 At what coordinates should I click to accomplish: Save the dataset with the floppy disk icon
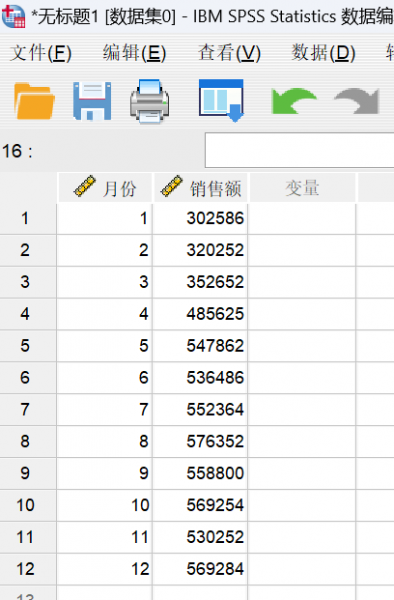(92, 101)
